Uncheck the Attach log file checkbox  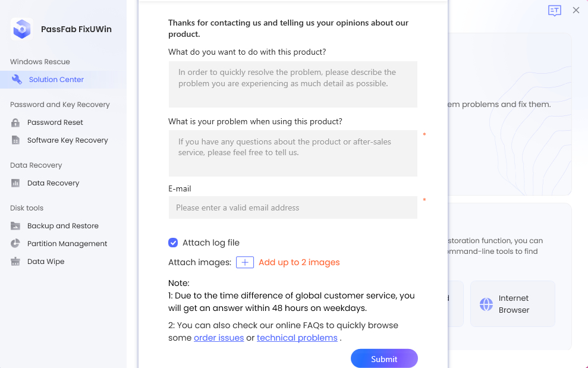(173, 243)
